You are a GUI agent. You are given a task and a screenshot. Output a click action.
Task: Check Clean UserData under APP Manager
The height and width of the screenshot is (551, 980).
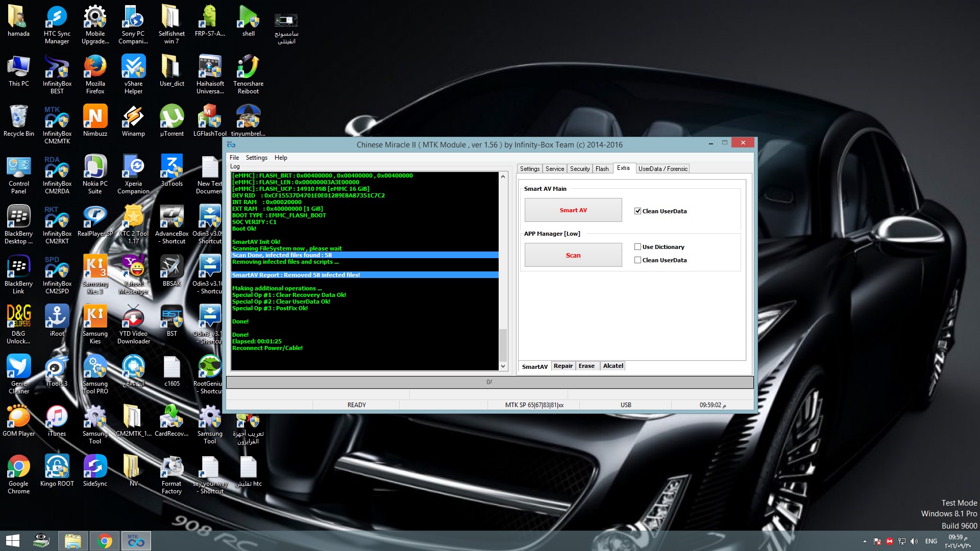(638, 260)
